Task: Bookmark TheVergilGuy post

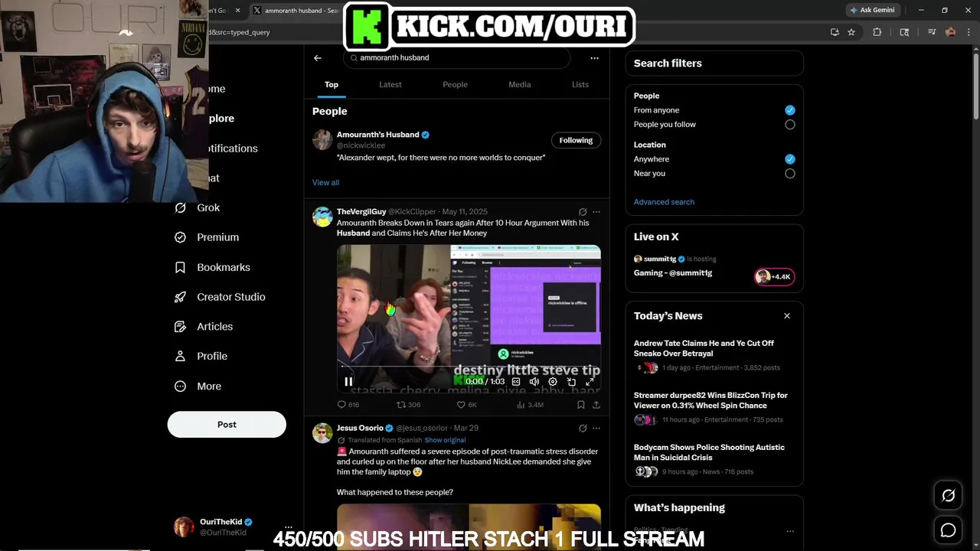Action: [x=581, y=405]
